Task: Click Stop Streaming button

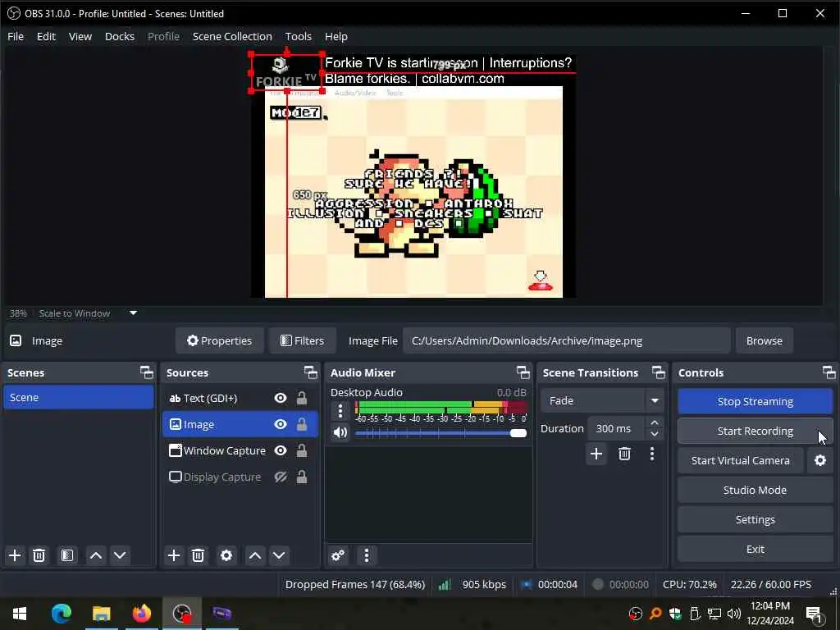Action: (756, 401)
